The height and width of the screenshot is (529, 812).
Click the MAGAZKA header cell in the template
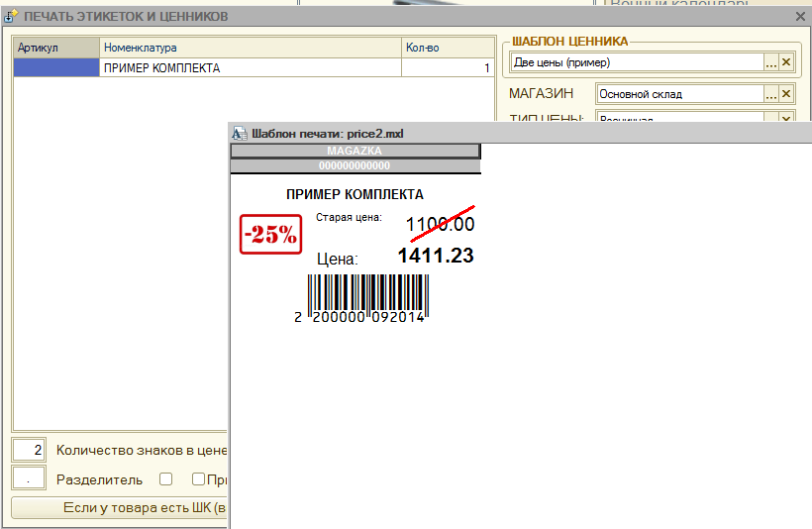pos(355,151)
